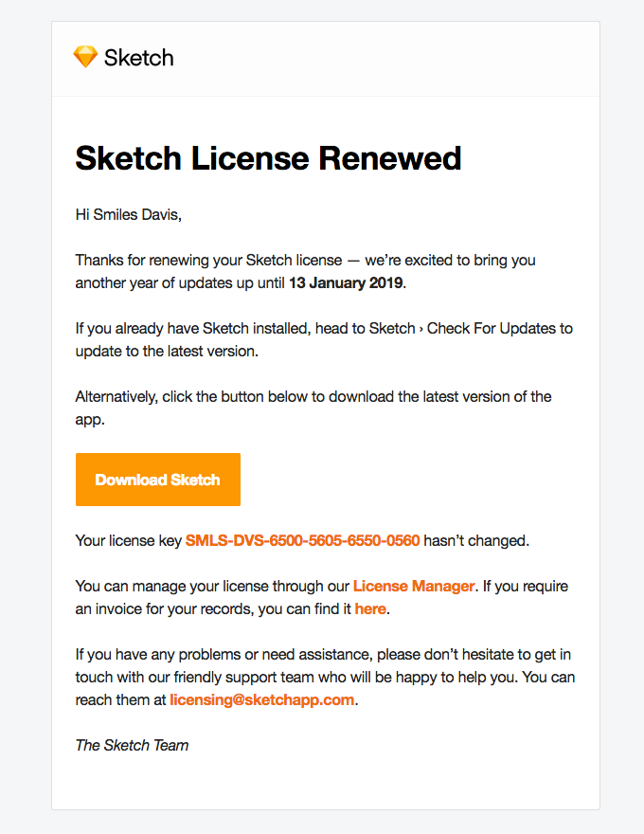
Task: Click the "Hi Smiles Davis," greeting
Action: 128,214
